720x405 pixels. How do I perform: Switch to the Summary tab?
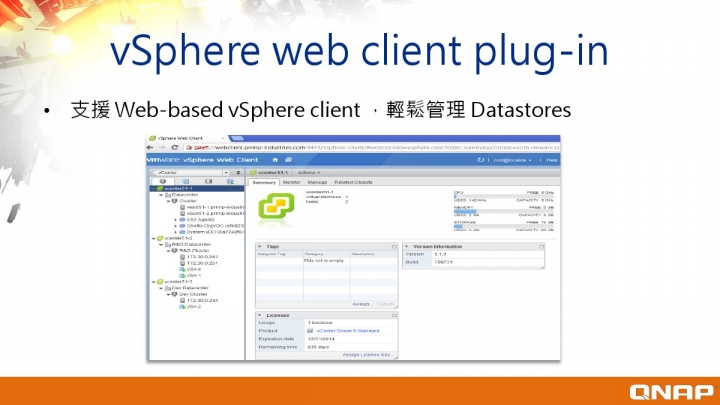click(x=264, y=182)
